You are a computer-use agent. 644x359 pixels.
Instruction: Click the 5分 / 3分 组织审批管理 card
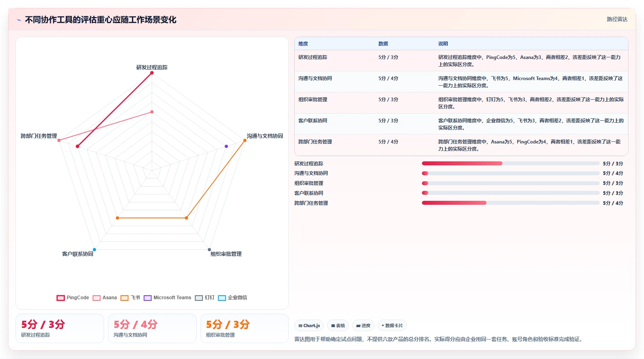244,328
